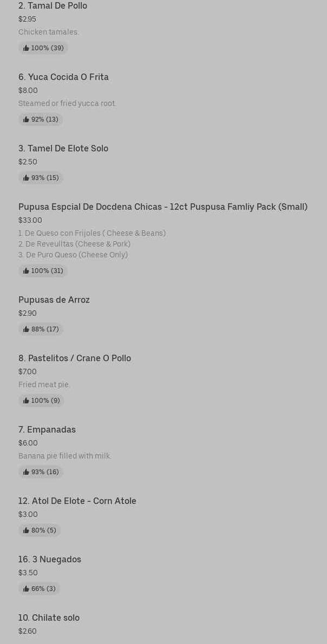
Task: Click thumbs-up icon under Pupusas de Arroz
Action: (x=26, y=329)
